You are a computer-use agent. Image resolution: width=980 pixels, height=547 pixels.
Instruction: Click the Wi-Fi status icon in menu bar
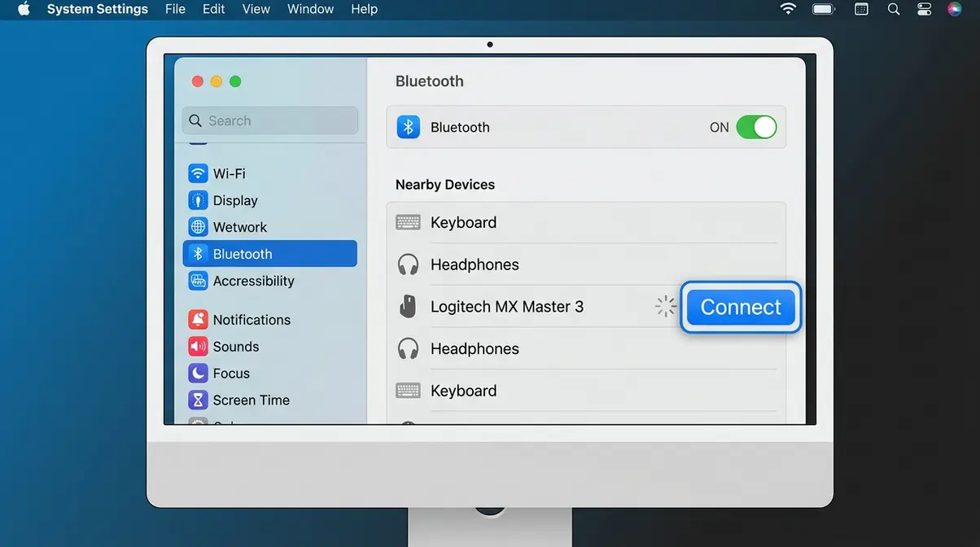(x=788, y=9)
